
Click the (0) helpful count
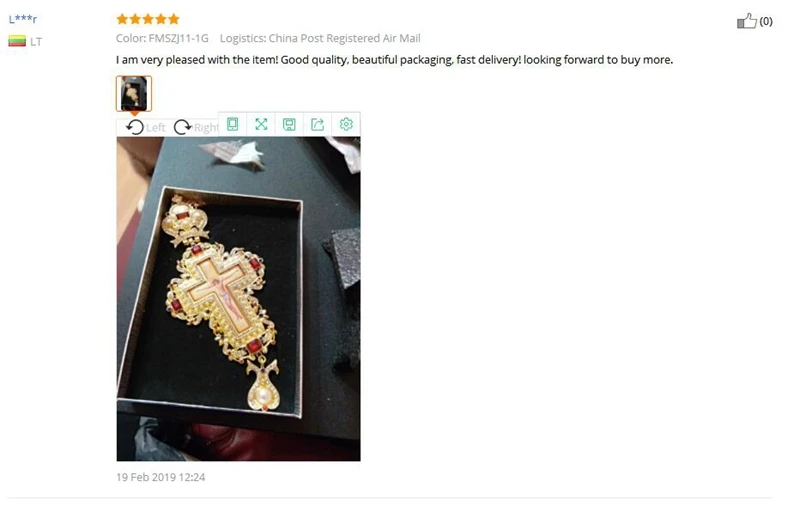click(766, 21)
